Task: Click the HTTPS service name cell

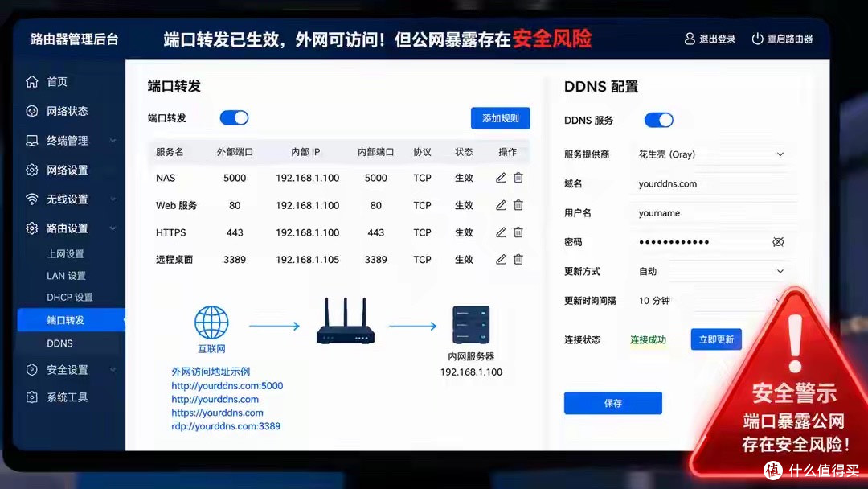Action: click(x=170, y=232)
